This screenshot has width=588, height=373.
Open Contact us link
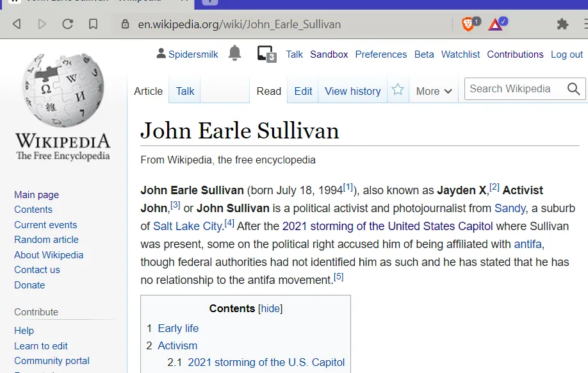coord(37,270)
